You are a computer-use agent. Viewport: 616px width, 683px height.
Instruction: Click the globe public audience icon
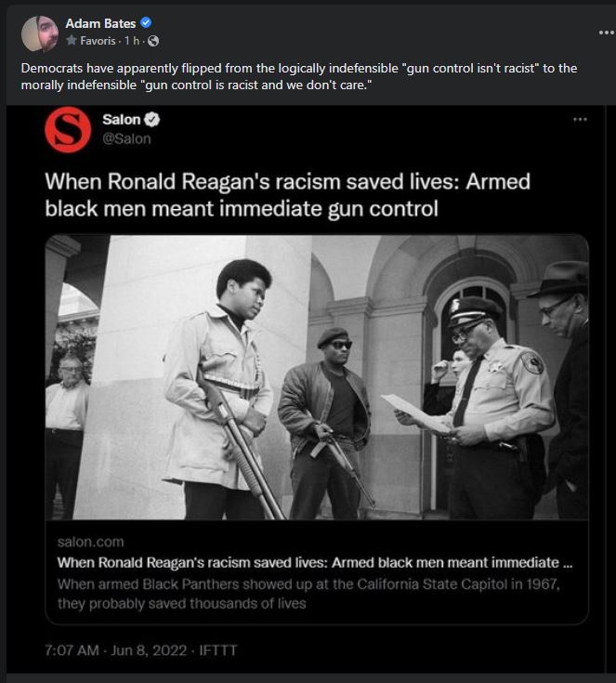coord(153,41)
